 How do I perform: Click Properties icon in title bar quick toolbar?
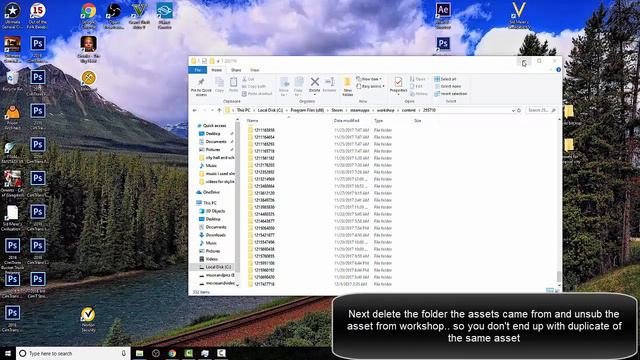tap(204, 61)
